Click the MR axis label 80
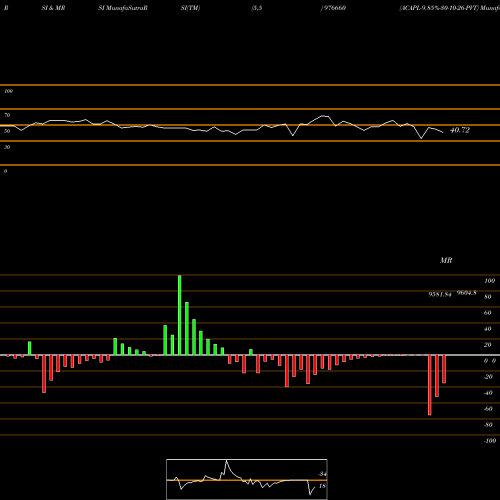The image size is (500, 500). coord(488,297)
